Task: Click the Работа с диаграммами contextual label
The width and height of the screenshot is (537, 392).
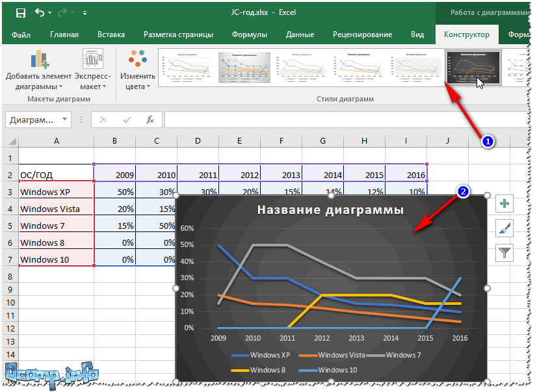Action: pos(489,12)
